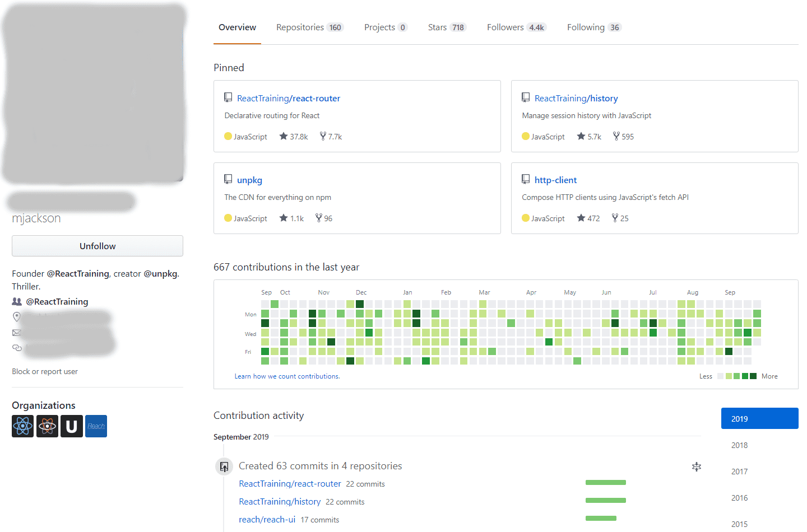Screen dimensions: 807x532
Task: Click the link chain icon in the sidebar
Action: [17, 348]
